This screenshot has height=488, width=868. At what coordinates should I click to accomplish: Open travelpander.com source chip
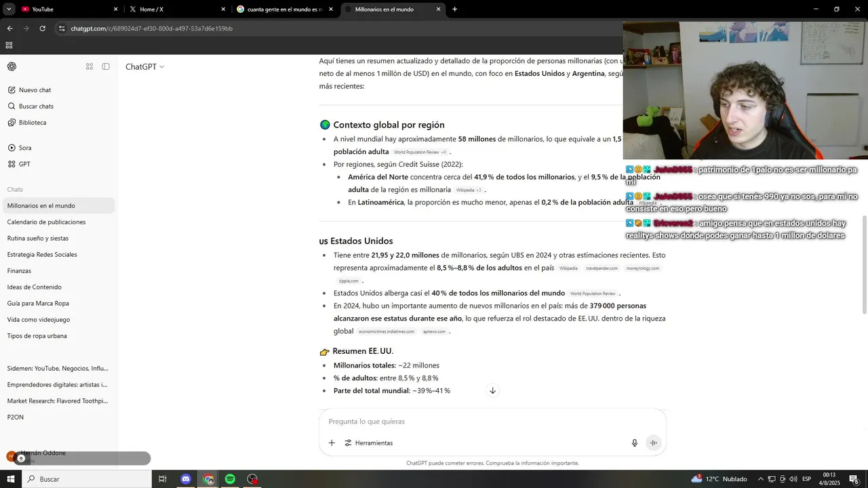point(601,268)
